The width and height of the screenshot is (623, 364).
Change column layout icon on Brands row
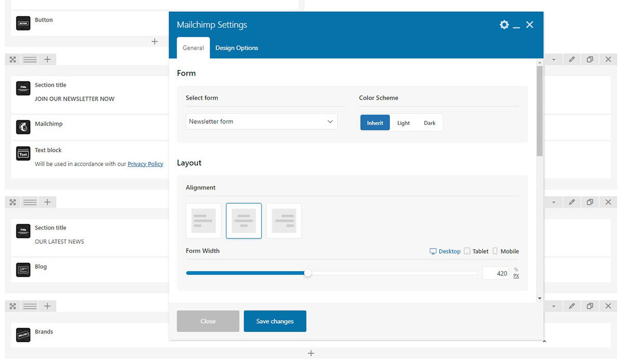tap(30, 306)
